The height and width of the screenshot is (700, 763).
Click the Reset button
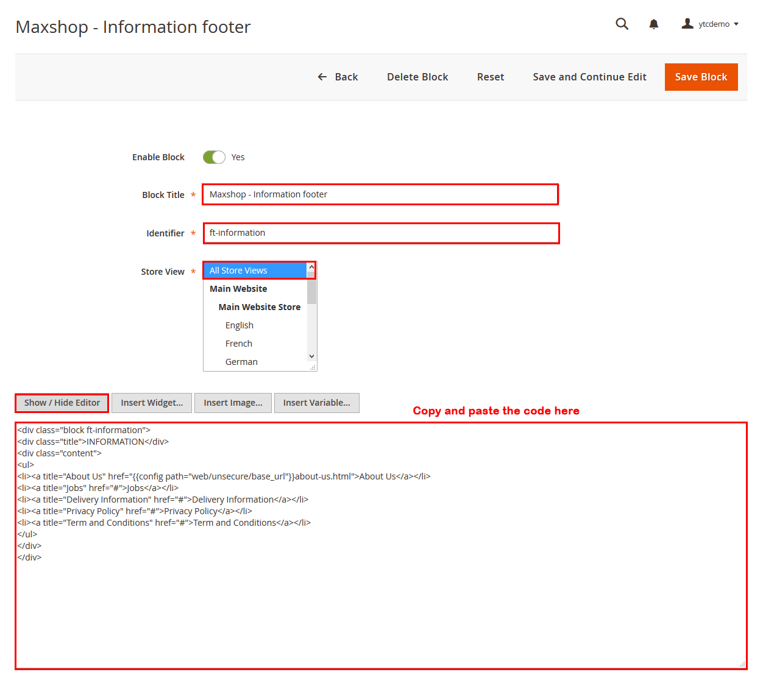[x=491, y=77]
